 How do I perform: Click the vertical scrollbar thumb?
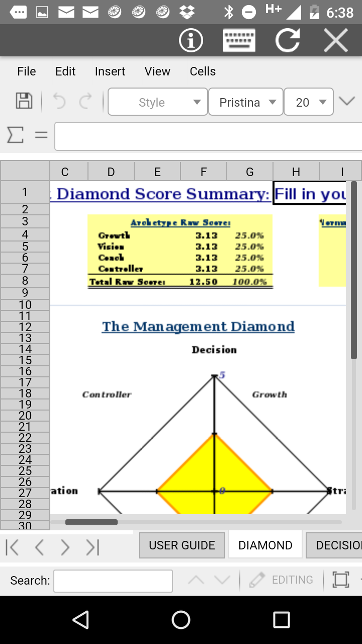[x=354, y=270]
